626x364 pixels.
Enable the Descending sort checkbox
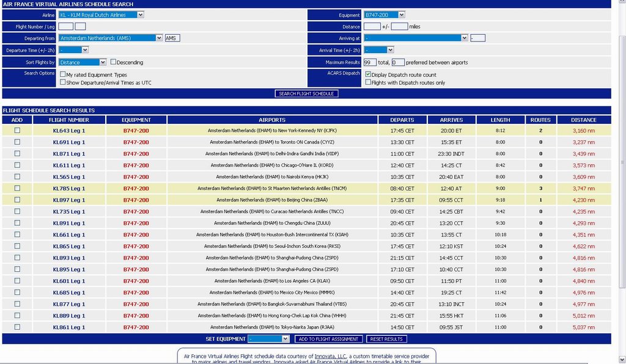pos(113,62)
